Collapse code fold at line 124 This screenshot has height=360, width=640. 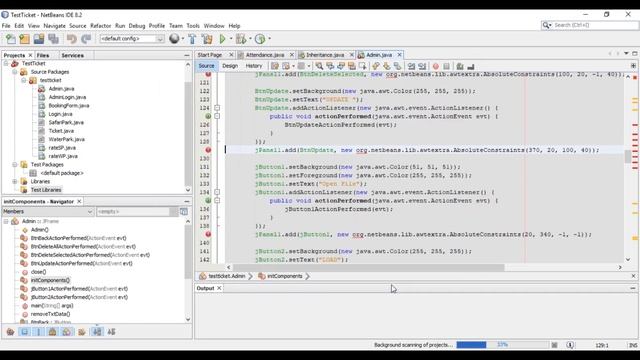[217, 108]
